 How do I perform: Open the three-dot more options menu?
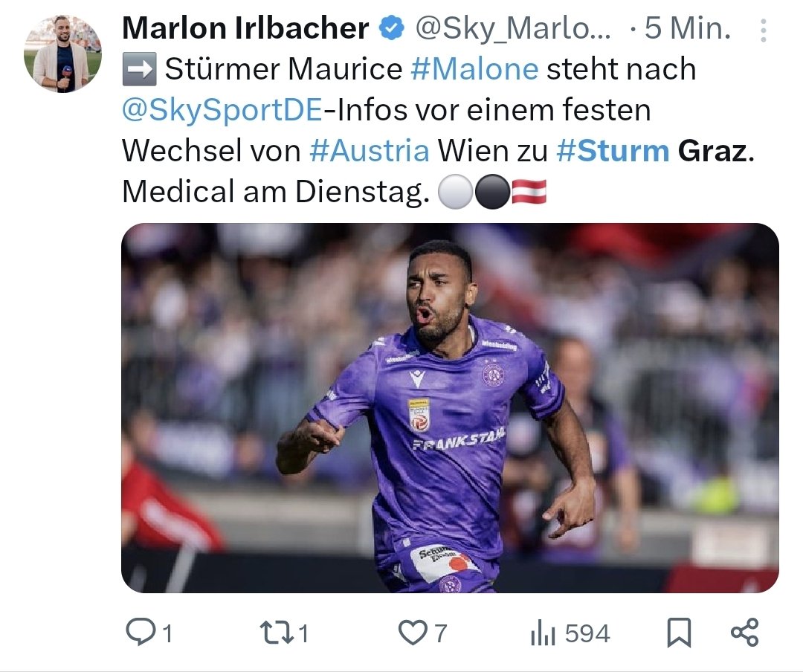[x=763, y=30]
